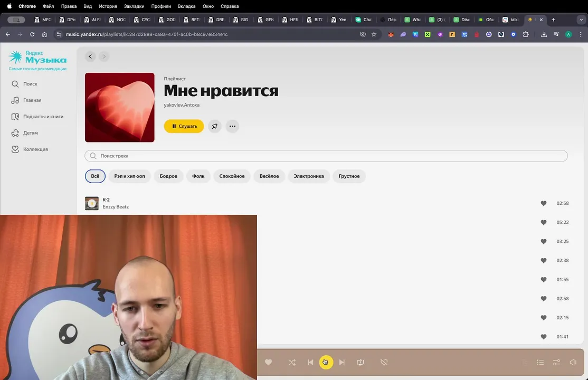This screenshot has height=380, width=588.
Task: Open artist Enzzy Beatz
Action: pos(116,207)
